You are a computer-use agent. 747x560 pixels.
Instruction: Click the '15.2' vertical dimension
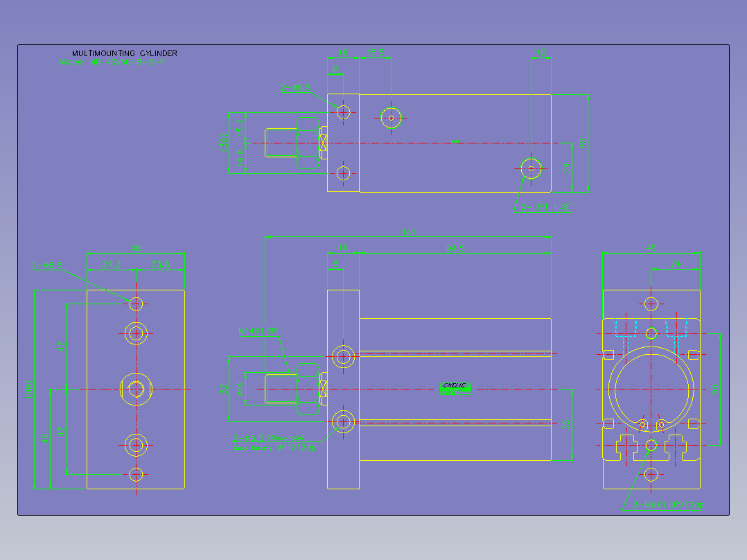point(240,126)
